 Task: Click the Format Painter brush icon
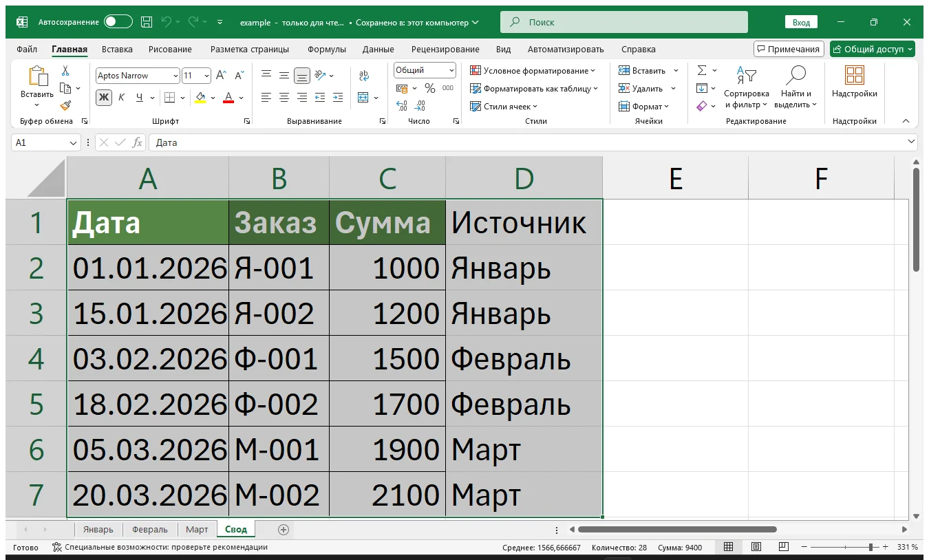point(65,105)
